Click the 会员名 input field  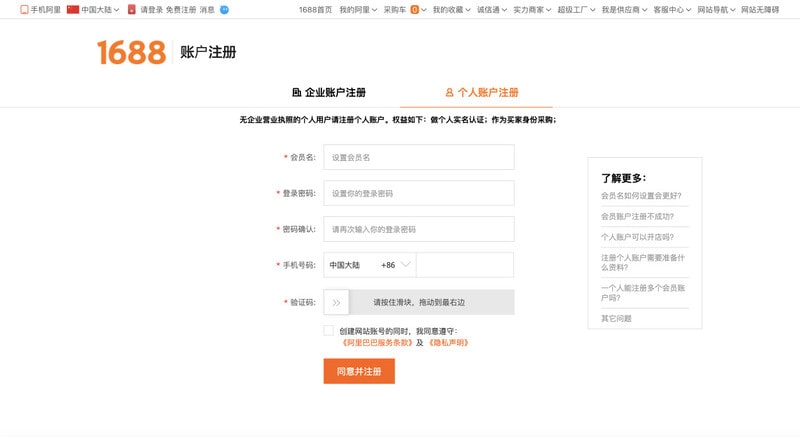pos(418,157)
